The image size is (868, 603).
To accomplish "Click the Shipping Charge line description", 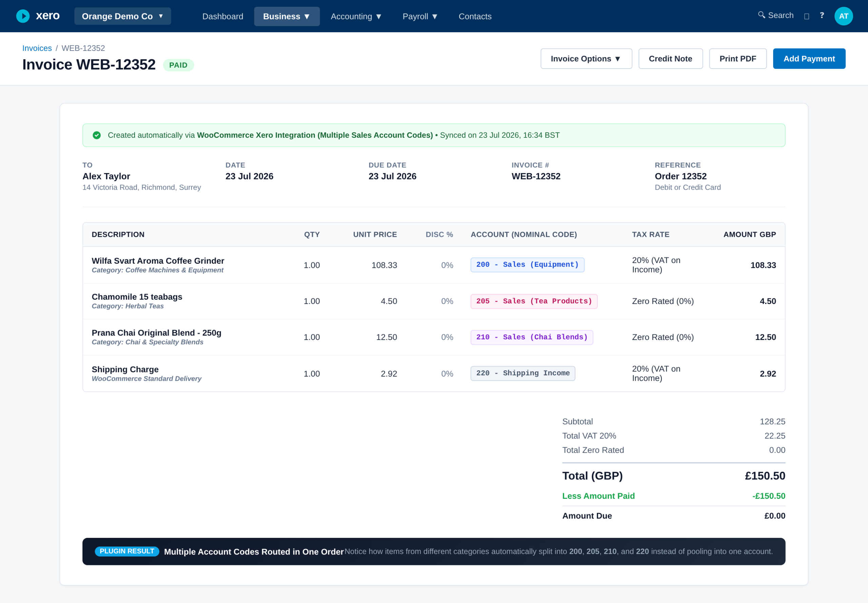I will [x=125, y=369].
